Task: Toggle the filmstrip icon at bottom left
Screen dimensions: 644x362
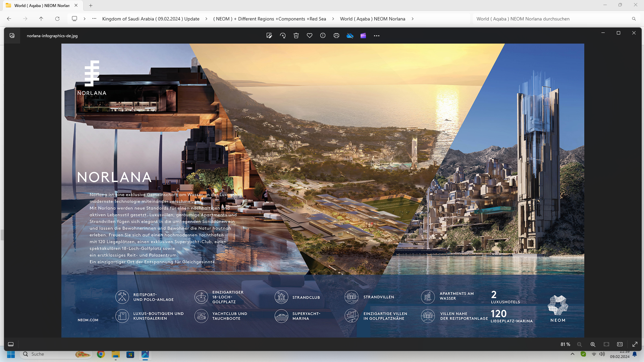Action: pos(11,344)
